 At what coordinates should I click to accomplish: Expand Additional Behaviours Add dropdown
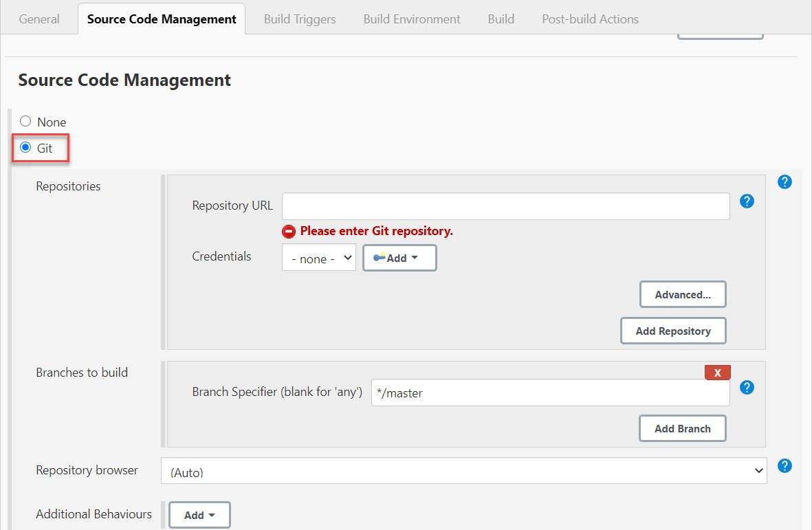199,515
